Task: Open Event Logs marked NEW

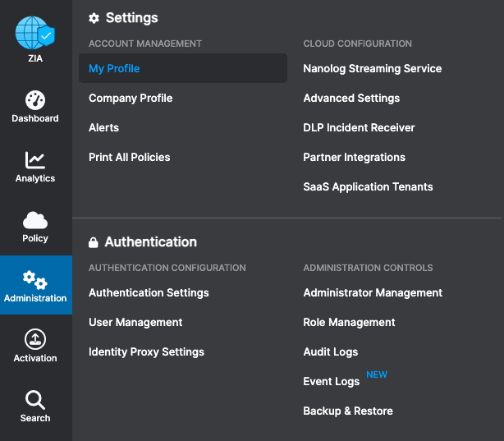Action: click(x=331, y=381)
